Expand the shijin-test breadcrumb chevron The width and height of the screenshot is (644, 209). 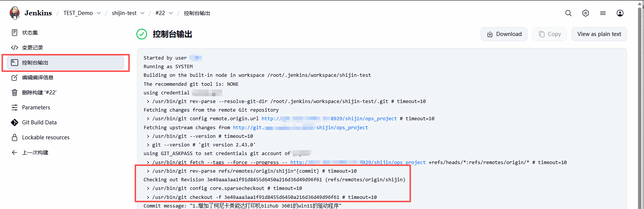142,13
